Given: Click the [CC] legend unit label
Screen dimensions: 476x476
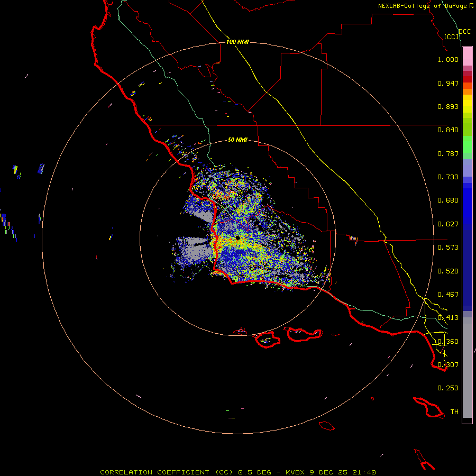Looking at the screenshot, I should tap(452, 36).
